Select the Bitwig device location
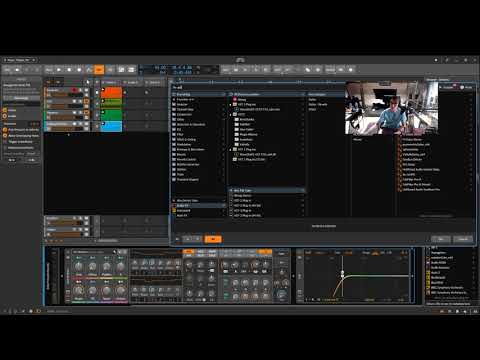This screenshot has width=480, height=360. 267,100
